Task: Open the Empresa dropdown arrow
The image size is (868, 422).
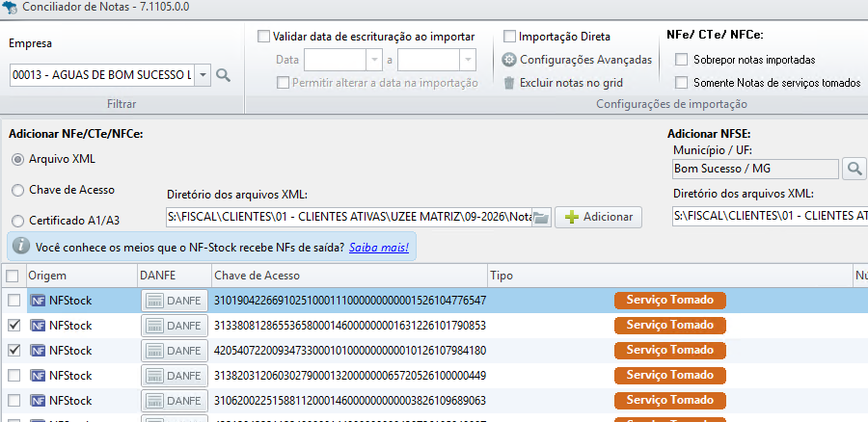Action: [x=203, y=75]
